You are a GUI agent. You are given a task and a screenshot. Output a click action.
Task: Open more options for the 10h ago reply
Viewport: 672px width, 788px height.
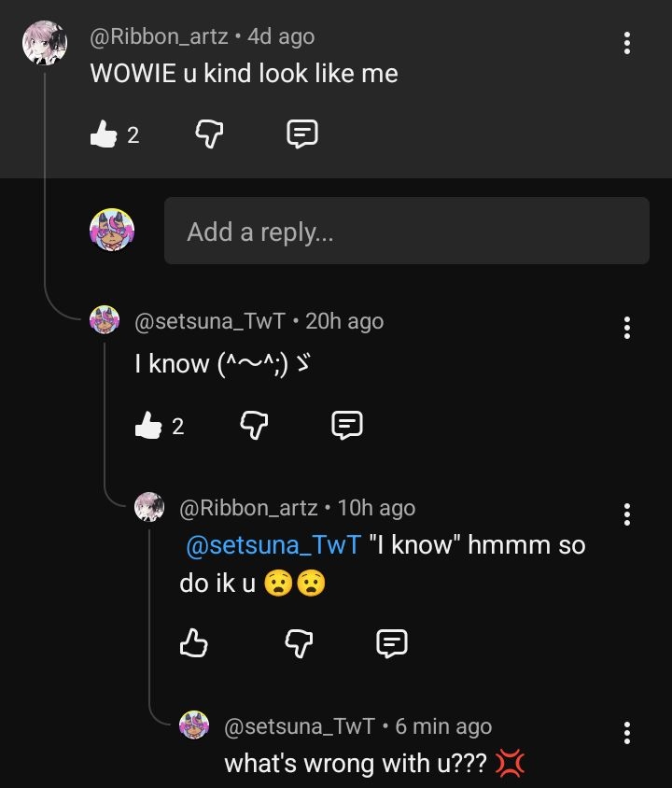(x=627, y=514)
